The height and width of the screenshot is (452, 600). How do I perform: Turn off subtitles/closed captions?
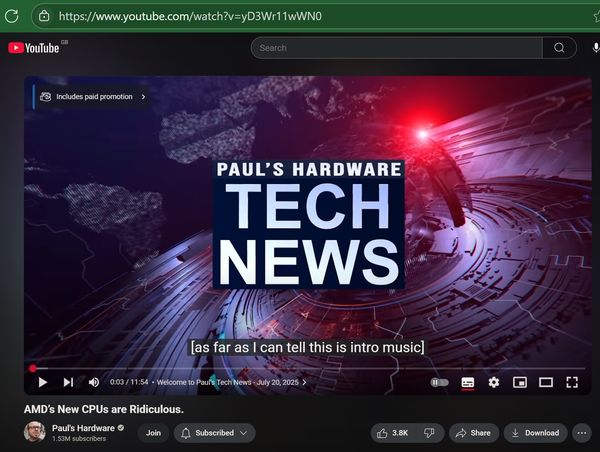(468, 382)
